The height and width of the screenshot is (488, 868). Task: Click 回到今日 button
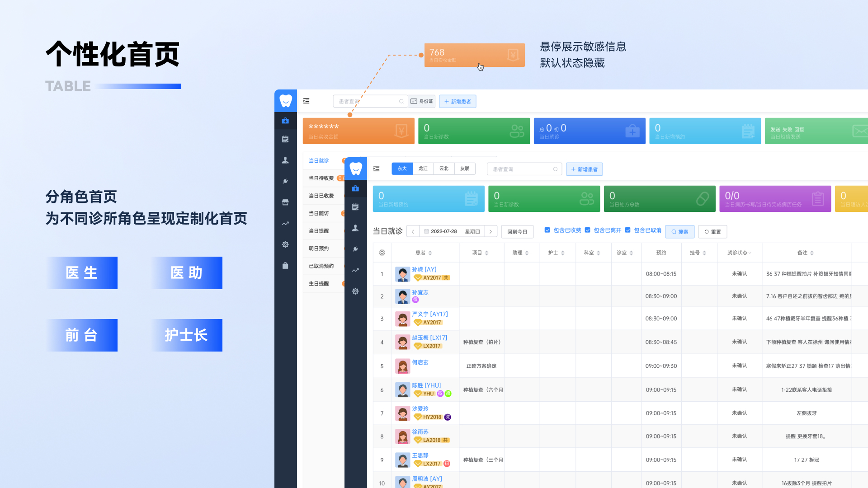pos(517,231)
